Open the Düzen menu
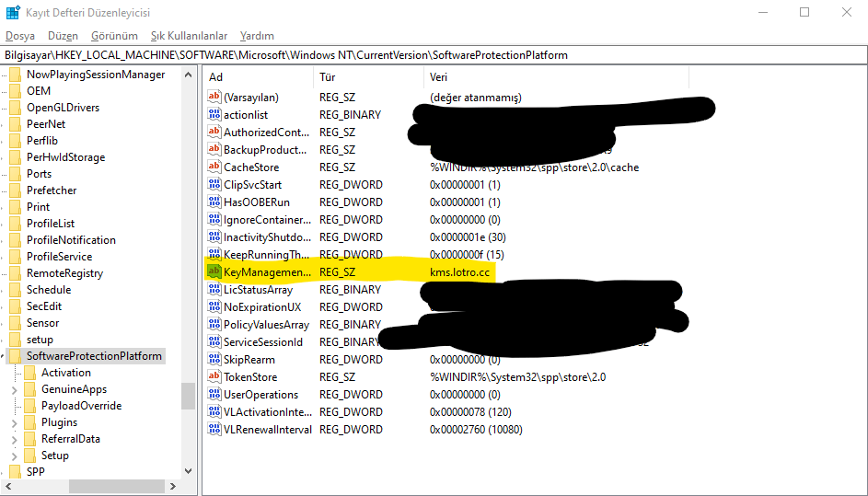The height and width of the screenshot is (496, 868). coord(63,35)
